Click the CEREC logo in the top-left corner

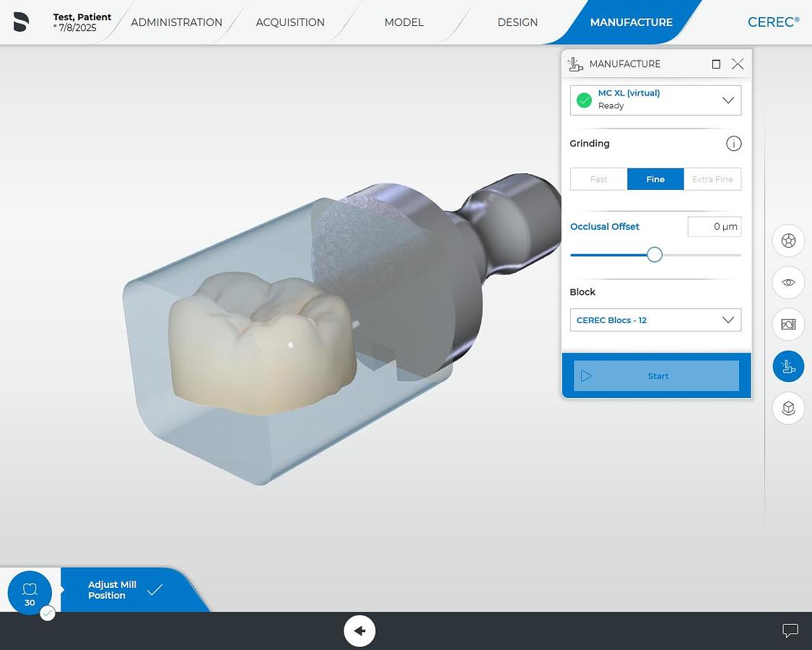click(21, 22)
